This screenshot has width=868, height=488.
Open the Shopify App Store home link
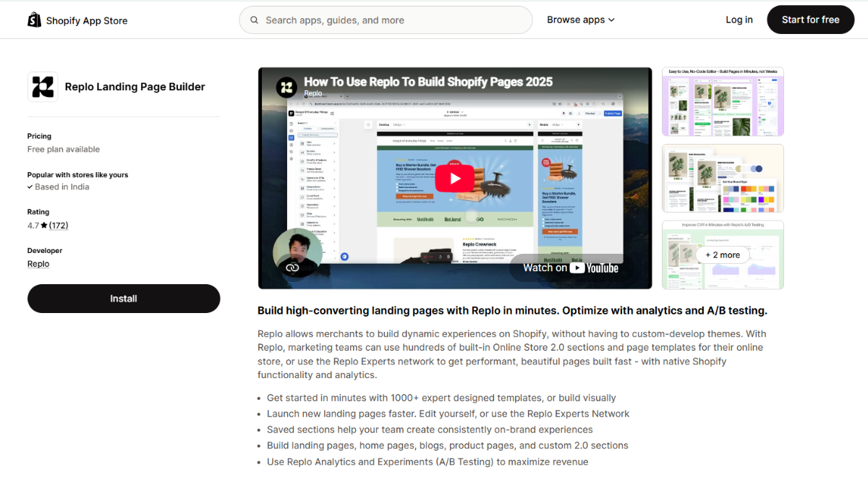coord(77,20)
